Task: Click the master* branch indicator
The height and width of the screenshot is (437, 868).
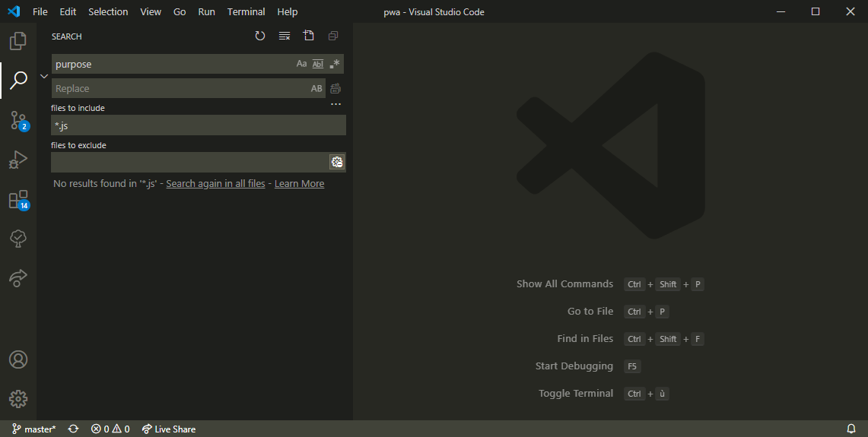Action: (x=34, y=429)
